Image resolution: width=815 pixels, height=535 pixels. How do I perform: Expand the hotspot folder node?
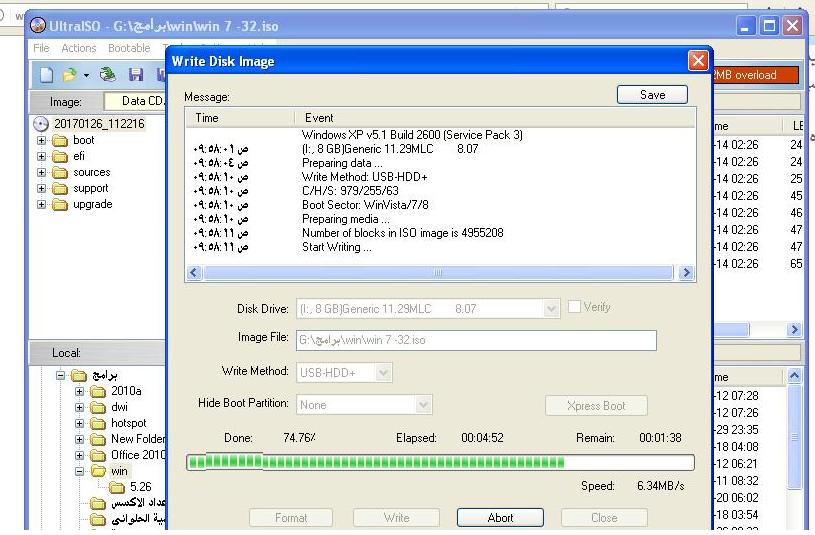coord(80,424)
